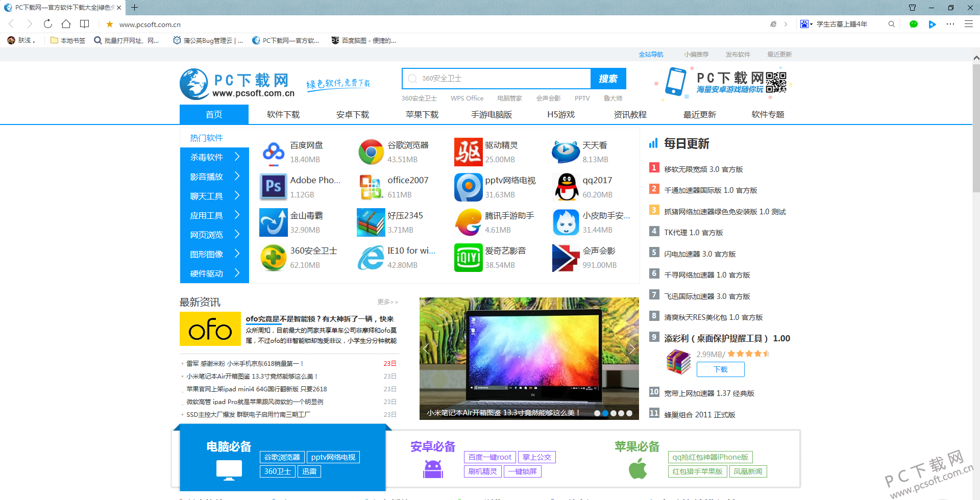Image resolution: width=980 pixels, height=500 pixels.
Task: Click the 360安全卫士 shield icon
Action: click(x=273, y=258)
